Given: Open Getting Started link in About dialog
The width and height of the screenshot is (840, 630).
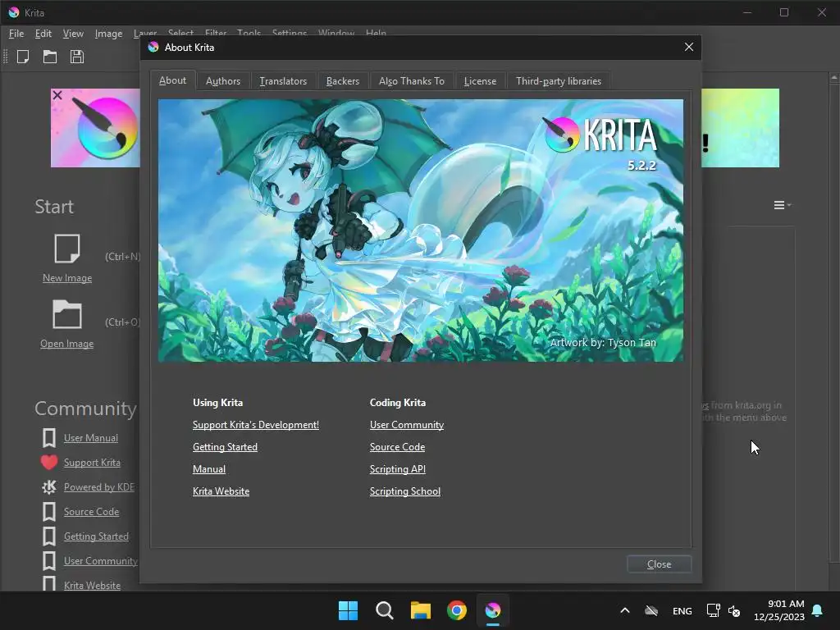Looking at the screenshot, I should point(225,447).
